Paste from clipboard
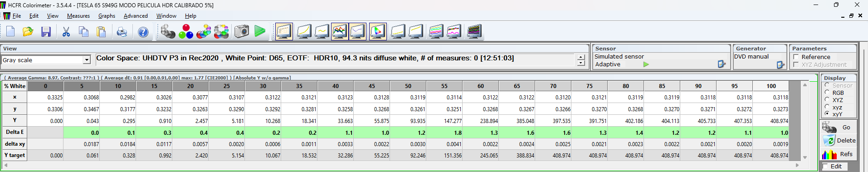 (x=102, y=32)
